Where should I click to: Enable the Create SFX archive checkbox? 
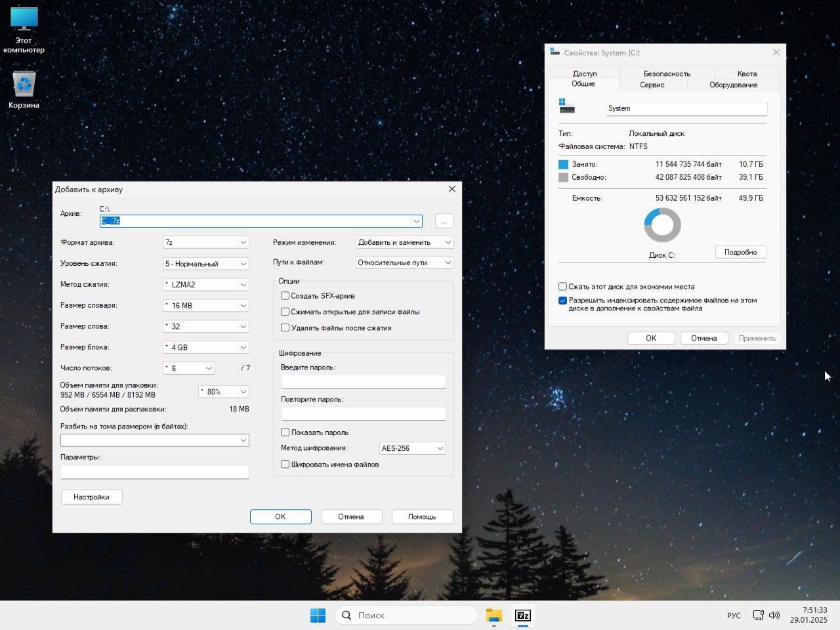click(285, 296)
